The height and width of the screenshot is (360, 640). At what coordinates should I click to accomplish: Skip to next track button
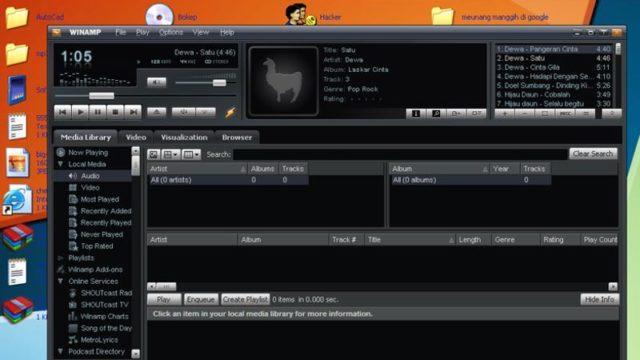pos(133,112)
